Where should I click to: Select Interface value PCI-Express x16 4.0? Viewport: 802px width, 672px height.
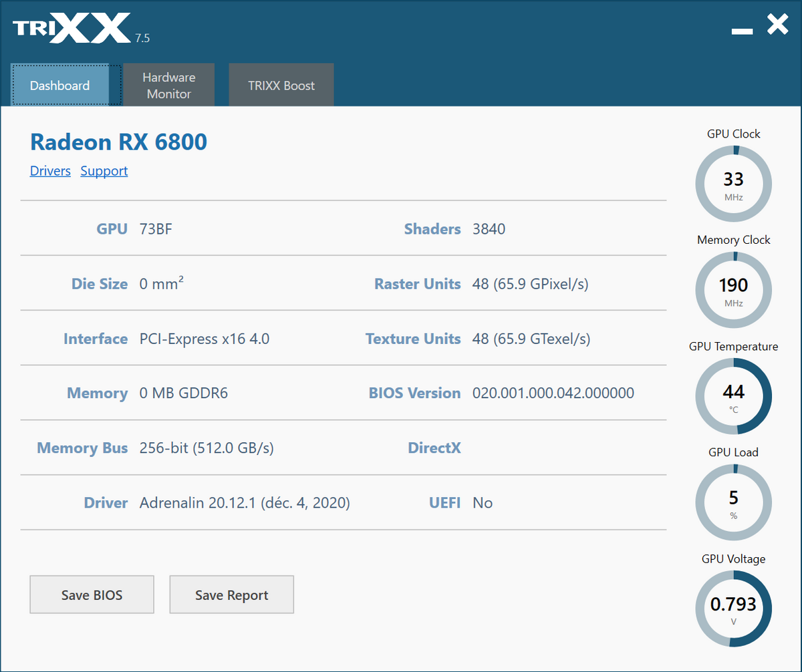tap(205, 339)
